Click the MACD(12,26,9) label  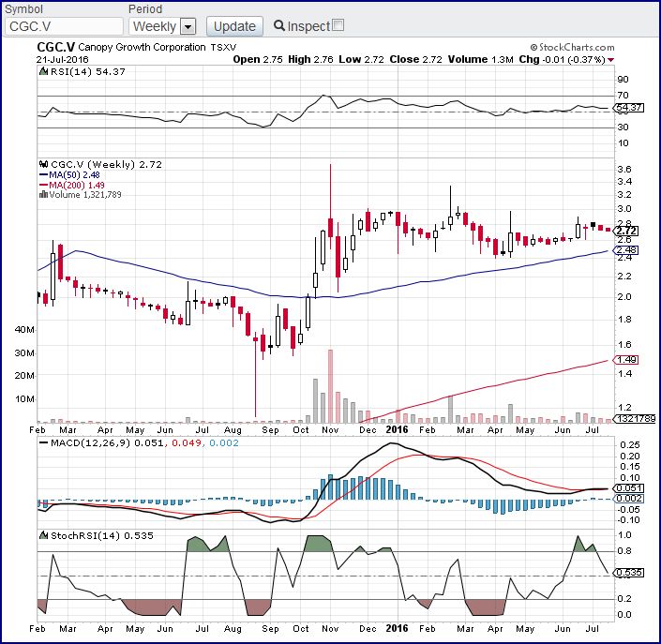(x=90, y=443)
